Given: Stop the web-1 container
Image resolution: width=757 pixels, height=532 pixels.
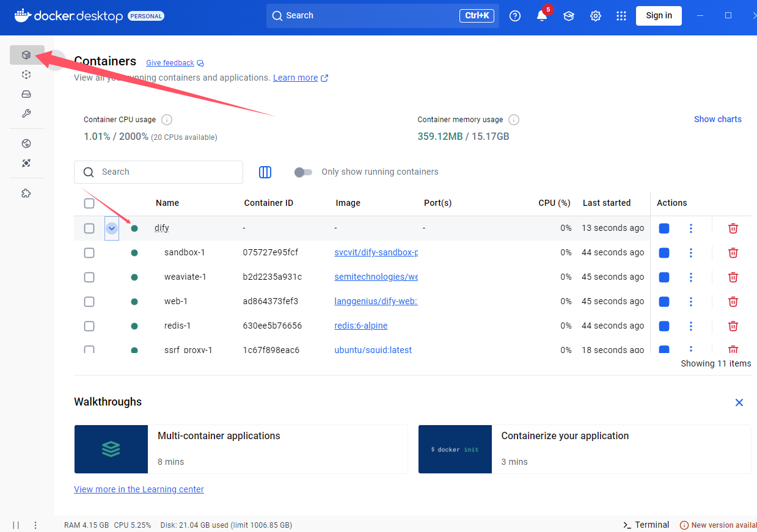Looking at the screenshot, I should click(664, 302).
